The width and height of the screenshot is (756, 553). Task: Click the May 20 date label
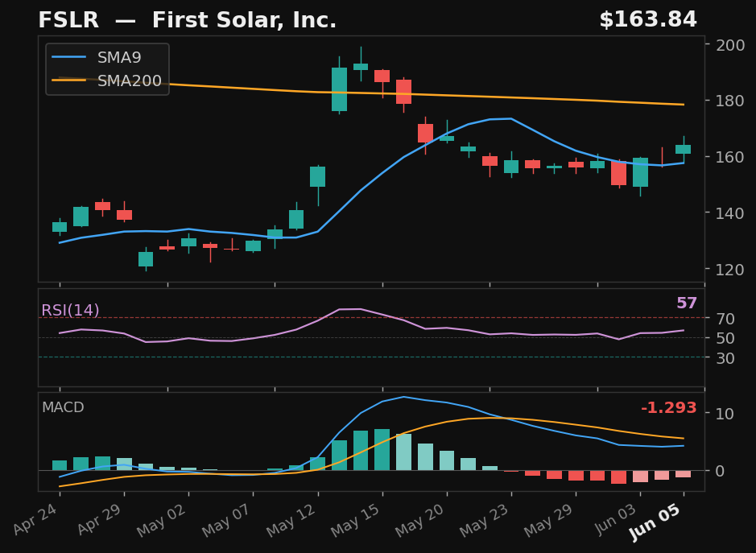pyautogui.click(x=421, y=520)
